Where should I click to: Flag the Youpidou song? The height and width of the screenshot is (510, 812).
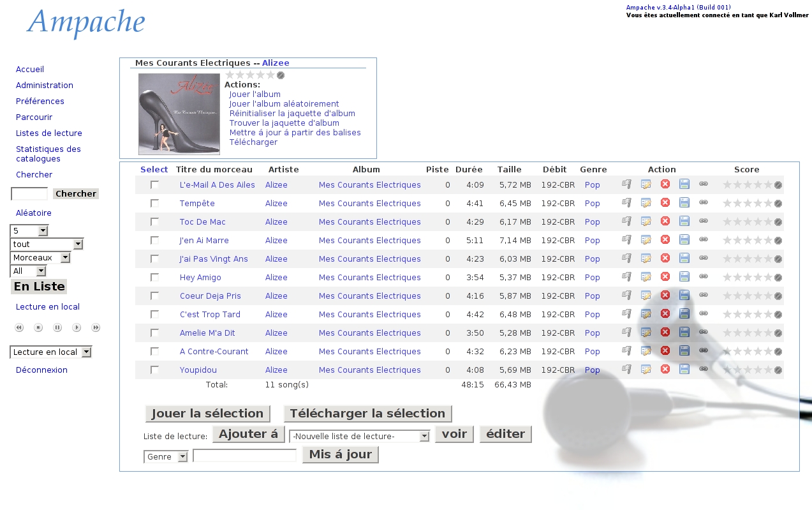(627, 370)
